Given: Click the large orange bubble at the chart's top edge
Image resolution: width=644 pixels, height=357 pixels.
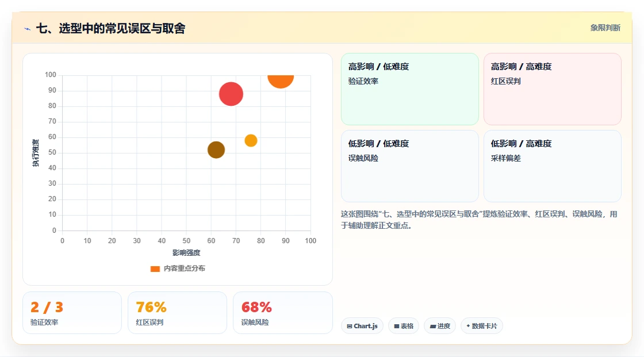Looking at the screenshot, I should coord(281,81).
